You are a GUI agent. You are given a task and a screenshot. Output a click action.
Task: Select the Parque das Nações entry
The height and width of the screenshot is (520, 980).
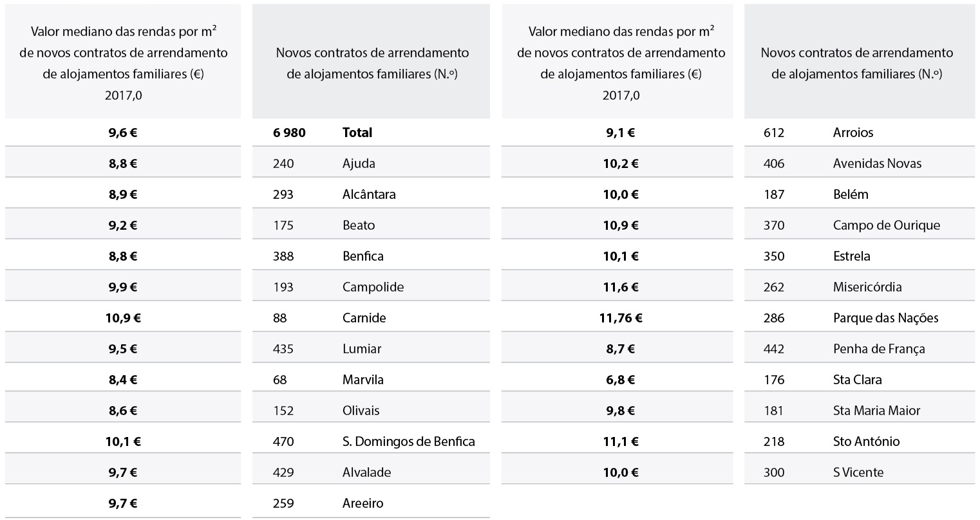pos(885,318)
